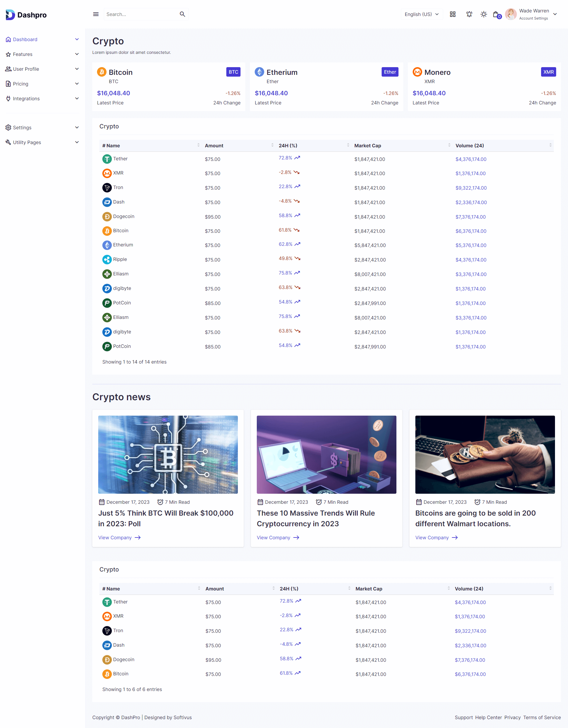Click the Tether coin icon in first table
Viewport: 568px width, 728px height.
[107, 159]
